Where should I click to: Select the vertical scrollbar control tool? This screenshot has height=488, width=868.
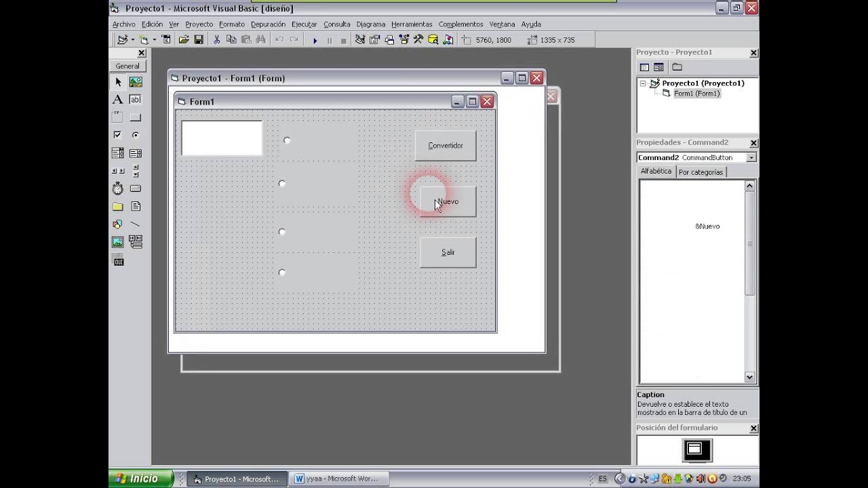[x=136, y=171]
